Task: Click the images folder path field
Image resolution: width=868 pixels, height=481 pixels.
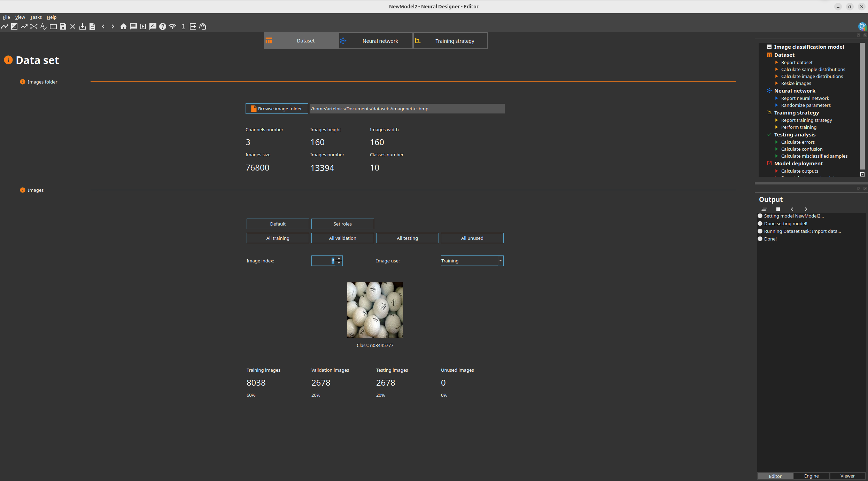Action: tap(407, 109)
